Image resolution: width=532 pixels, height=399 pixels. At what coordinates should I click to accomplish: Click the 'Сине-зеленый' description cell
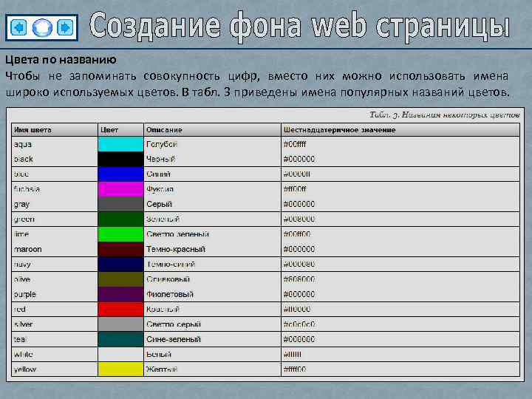212,339
